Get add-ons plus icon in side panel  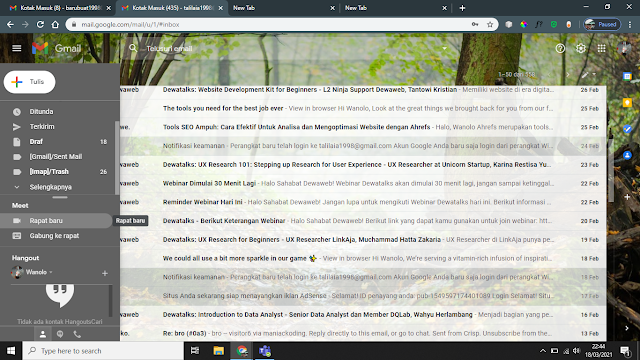627,197
